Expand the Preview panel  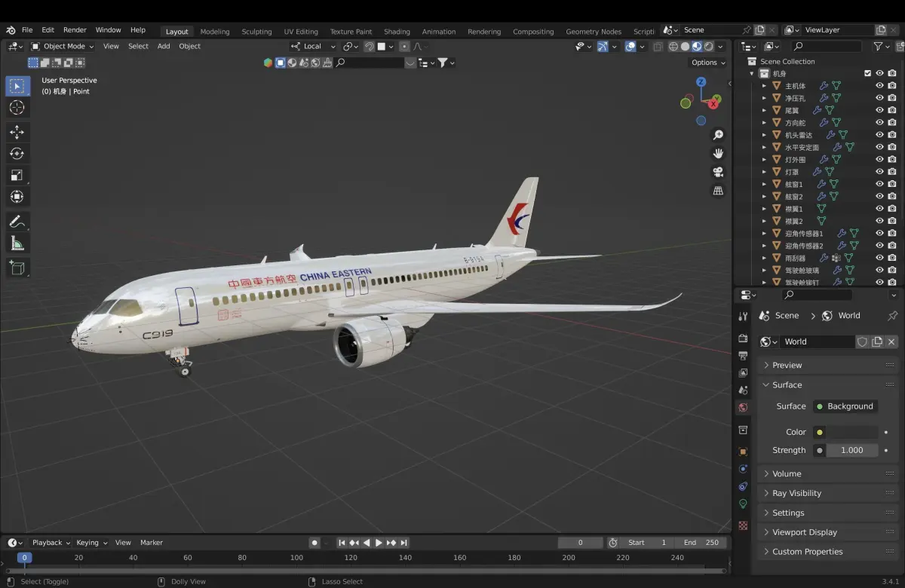(x=828, y=365)
